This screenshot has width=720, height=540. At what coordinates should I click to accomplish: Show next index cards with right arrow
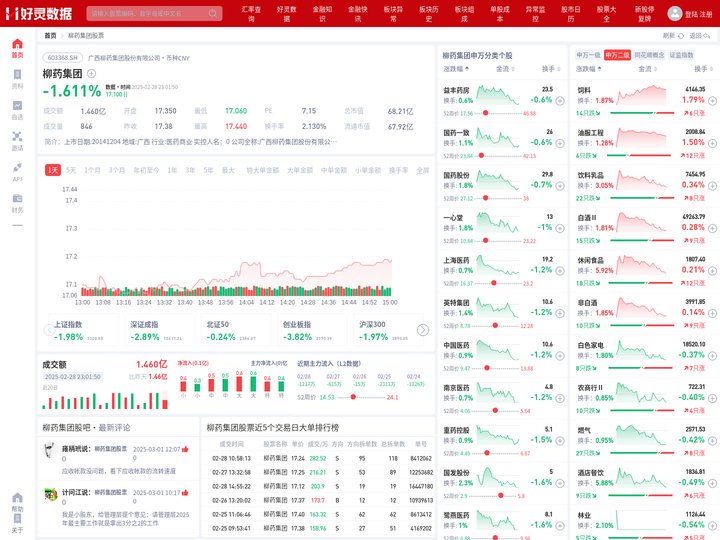click(422, 330)
